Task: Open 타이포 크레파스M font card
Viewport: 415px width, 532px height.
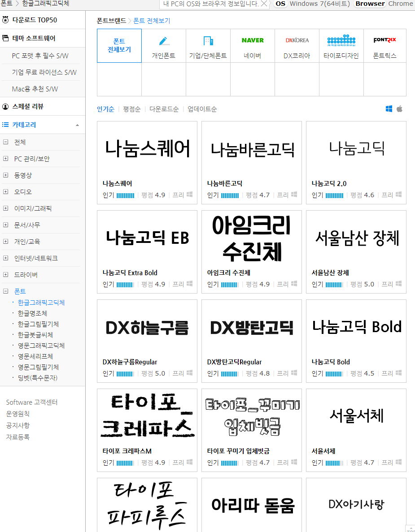Action: tap(147, 431)
